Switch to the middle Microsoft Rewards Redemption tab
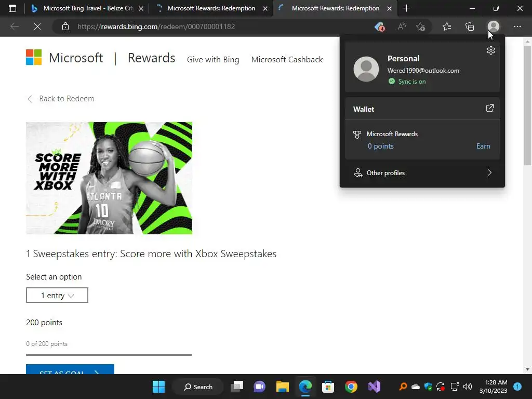Image resolution: width=532 pixels, height=399 pixels. click(x=211, y=8)
